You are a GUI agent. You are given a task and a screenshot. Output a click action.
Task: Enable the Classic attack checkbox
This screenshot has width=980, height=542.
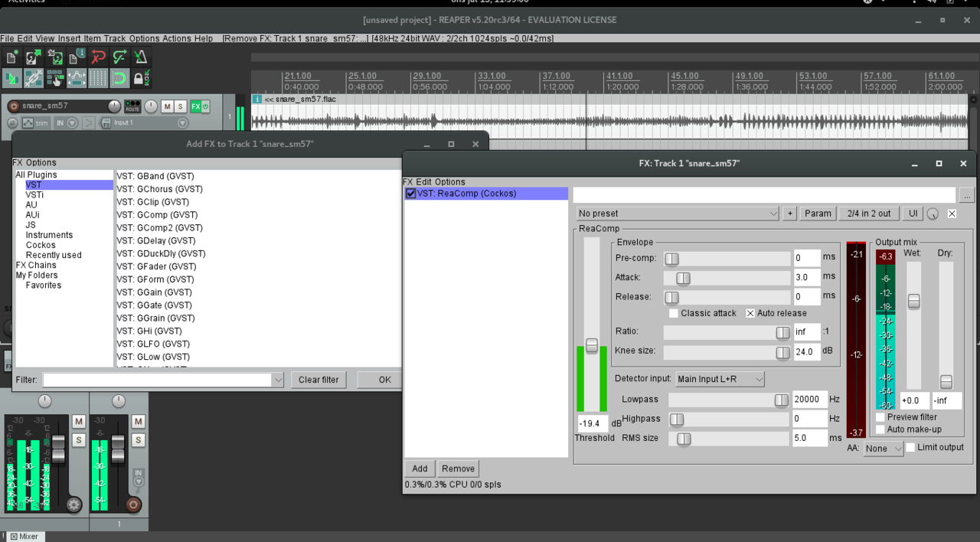tap(674, 313)
